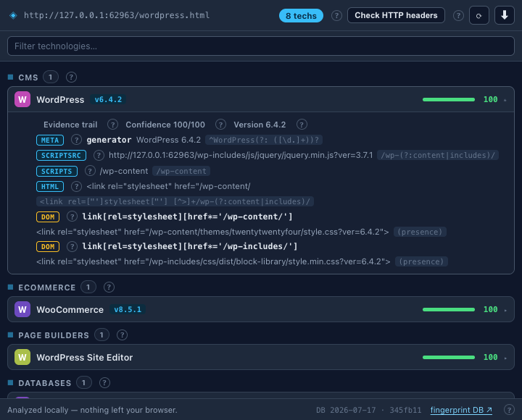Click the WooCommerce confidence score 100
Viewport: 522px width, 420px height.
pyautogui.click(x=490, y=310)
